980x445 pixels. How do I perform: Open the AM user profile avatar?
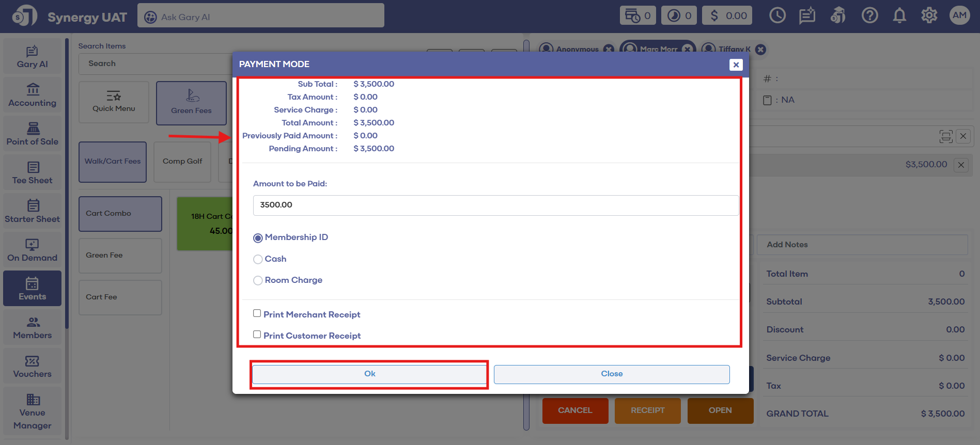click(959, 15)
